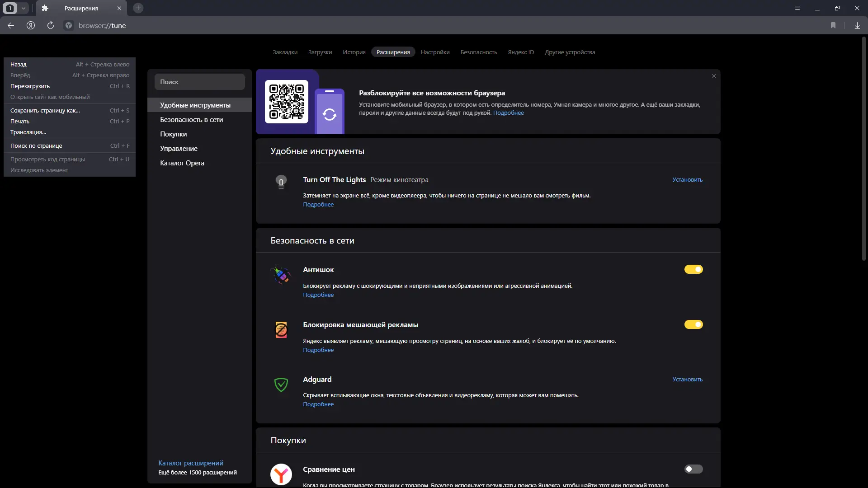Click the extensions search field

pyautogui.click(x=199, y=82)
